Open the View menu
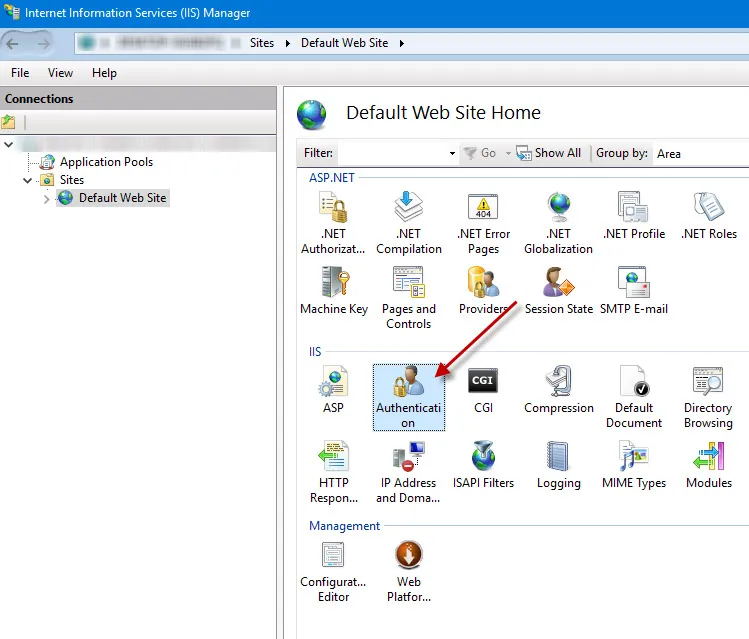This screenshot has height=639, width=749. [x=60, y=73]
